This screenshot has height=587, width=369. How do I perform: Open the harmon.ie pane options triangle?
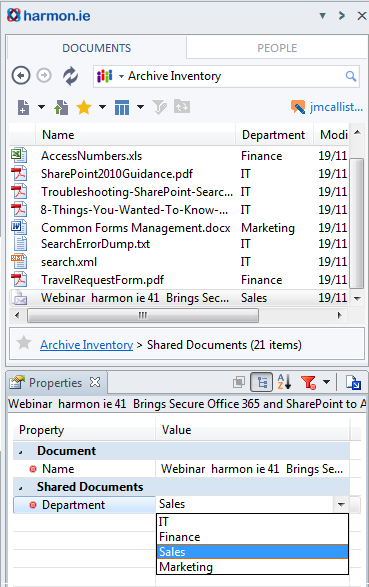click(322, 16)
